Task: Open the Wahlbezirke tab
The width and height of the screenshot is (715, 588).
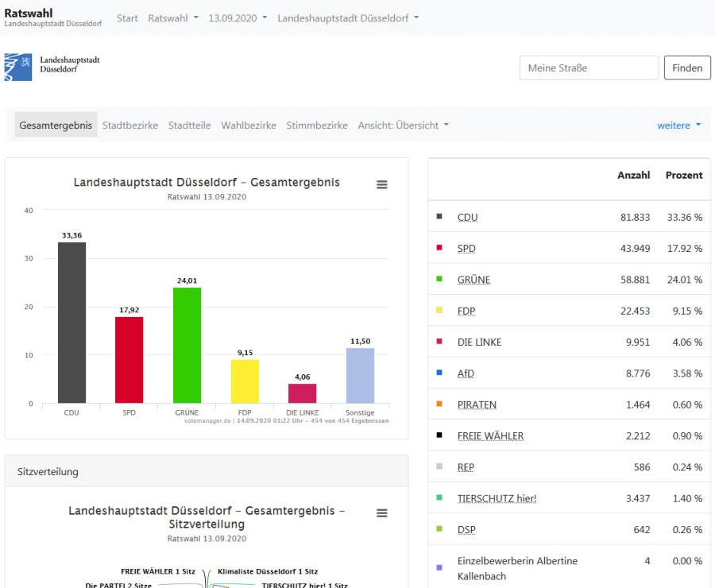Action: pyautogui.click(x=249, y=125)
